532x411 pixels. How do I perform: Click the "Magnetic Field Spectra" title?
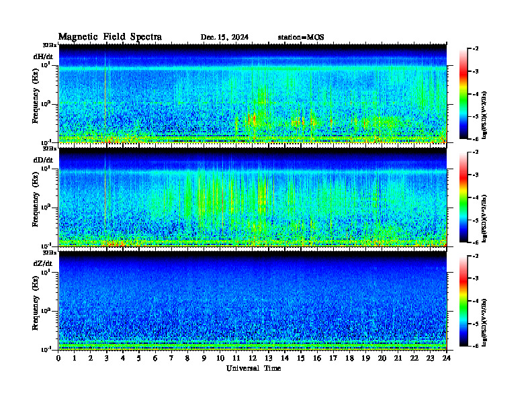pyautogui.click(x=110, y=37)
